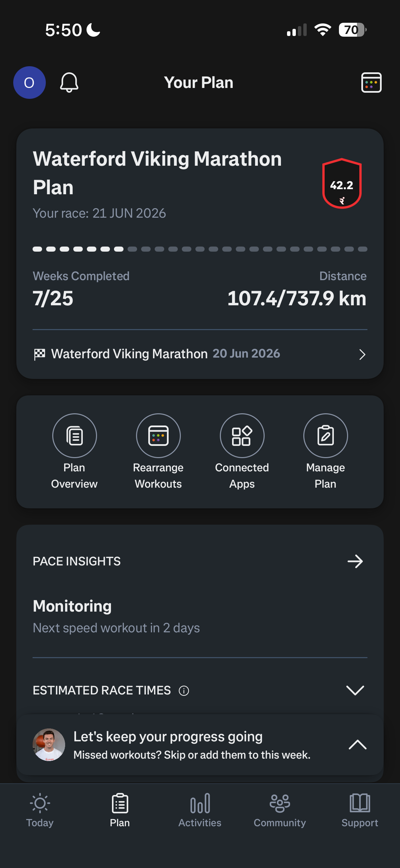Open Pace Insights arrow
Image resolution: width=400 pixels, height=868 pixels.
tap(355, 561)
